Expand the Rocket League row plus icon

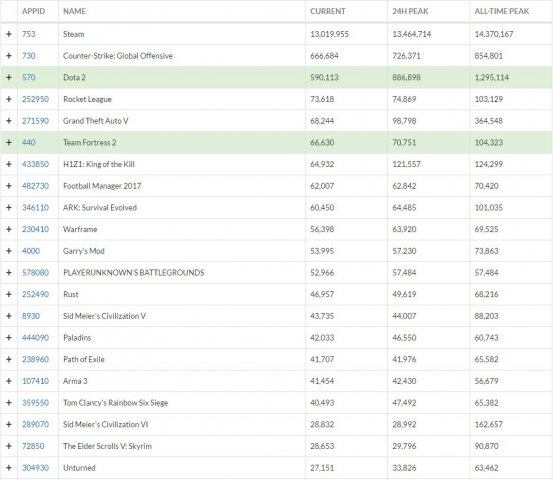click(x=9, y=99)
